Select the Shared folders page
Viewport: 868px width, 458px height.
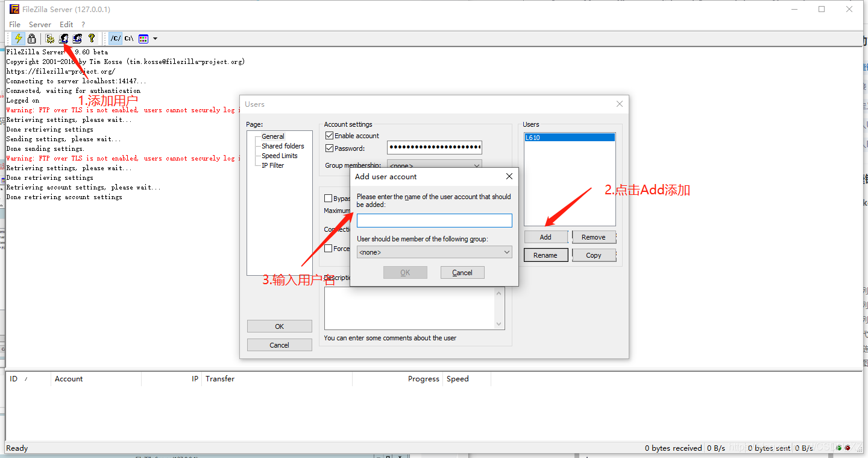283,146
